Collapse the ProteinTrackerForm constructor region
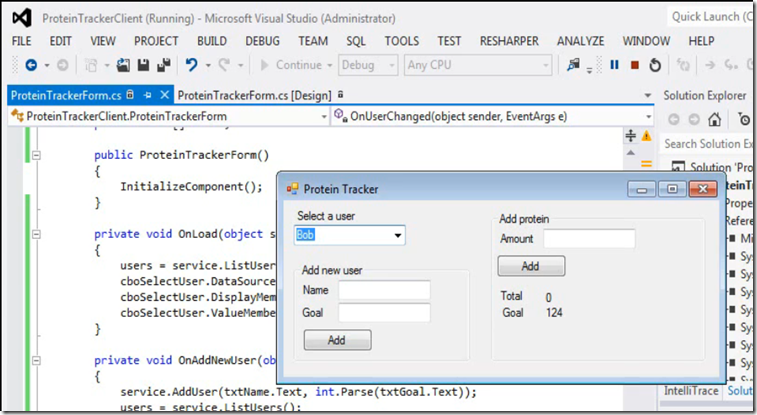Screen dimensions: 757x415 [36, 155]
